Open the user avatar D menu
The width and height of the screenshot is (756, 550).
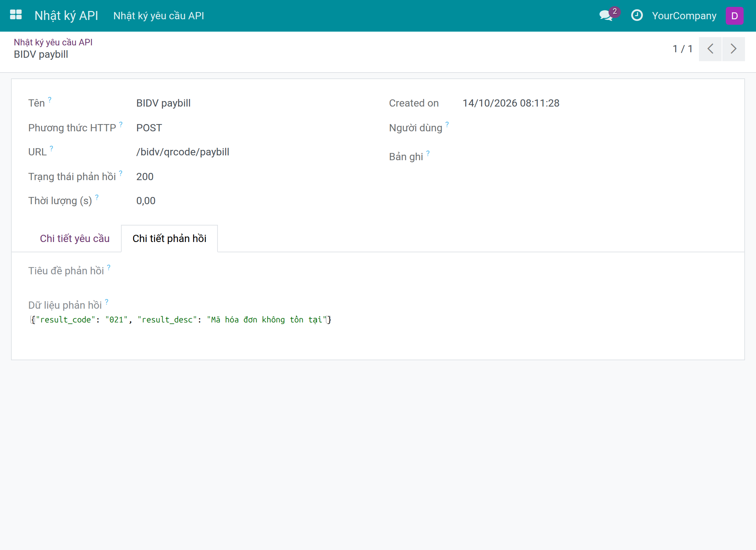(x=734, y=15)
